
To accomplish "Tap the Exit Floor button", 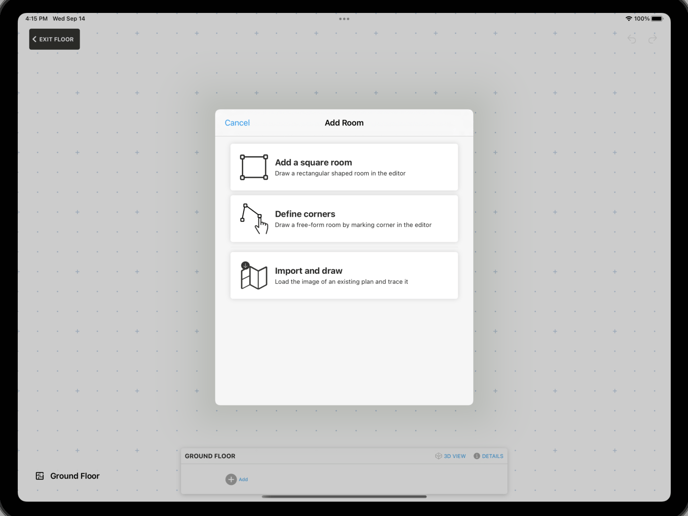I will [54, 39].
